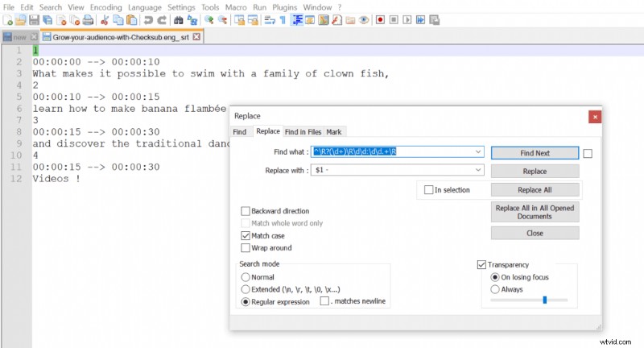
Task: Cut the selection with the scissors icon
Action: tap(105, 19)
